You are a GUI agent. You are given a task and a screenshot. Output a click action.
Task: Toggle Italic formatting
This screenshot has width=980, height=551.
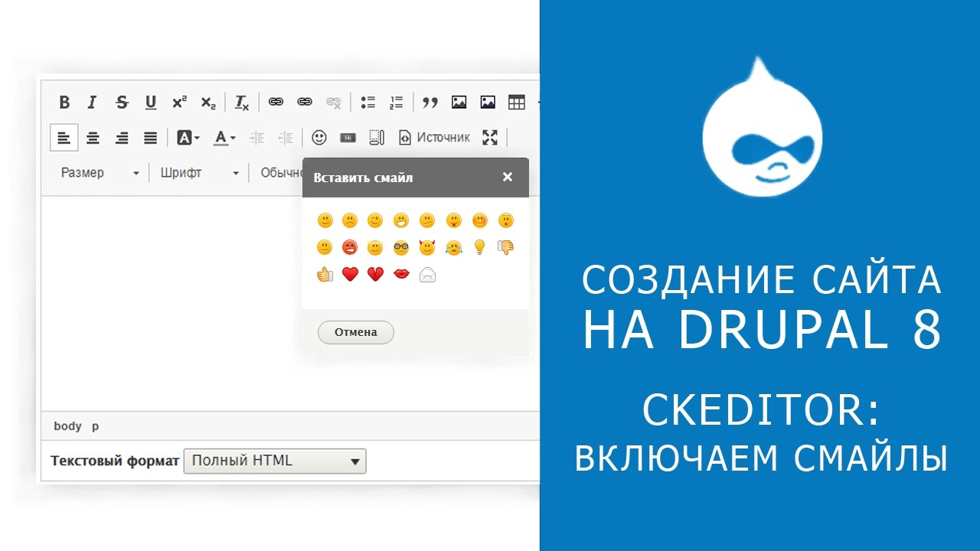pyautogui.click(x=93, y=103)
